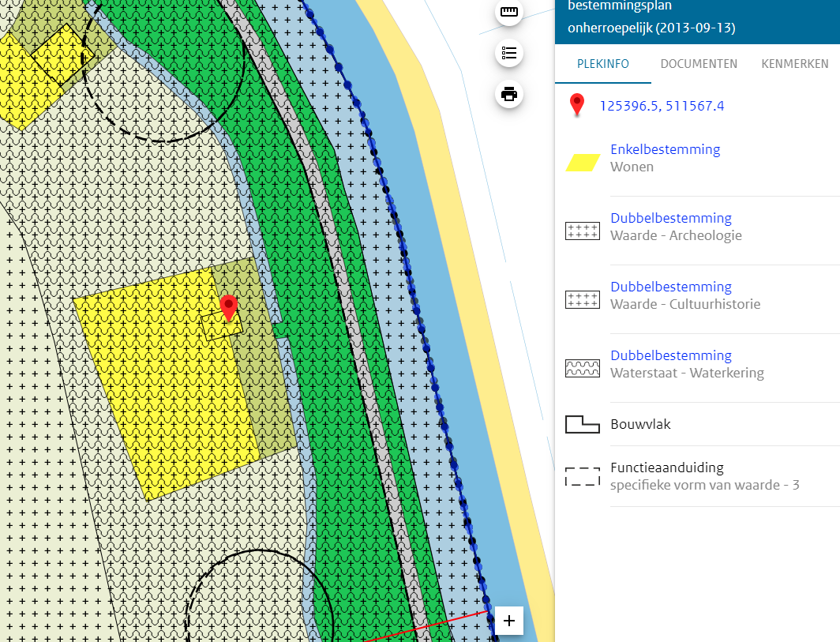Image resolution: width=840 pixels, height=642 pixels.
Task: Open the map legend list icon
Action: (509, 53)
